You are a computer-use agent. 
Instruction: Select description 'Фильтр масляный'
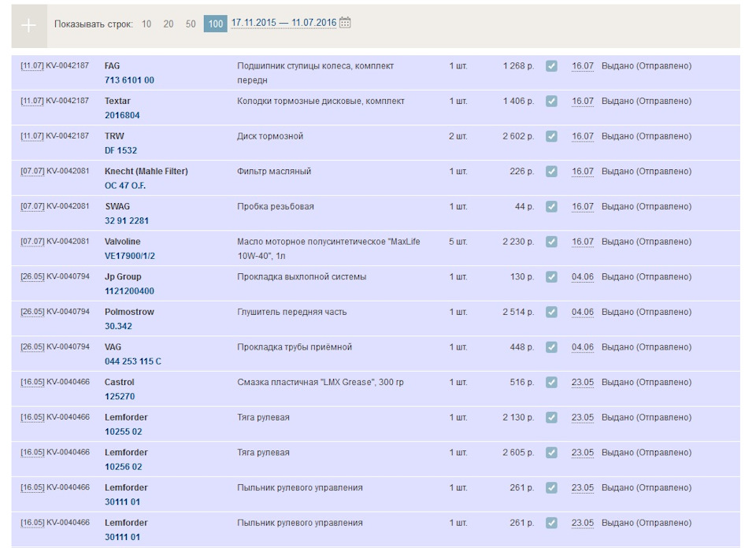pos(274,172)
